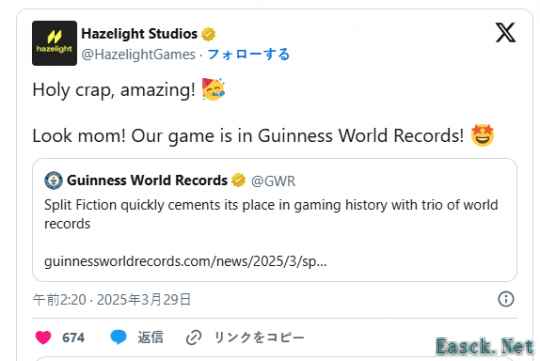540x361 pixels.
Task: Open guinnessworldrecords.com news link
Action: (x=185, y=261)
